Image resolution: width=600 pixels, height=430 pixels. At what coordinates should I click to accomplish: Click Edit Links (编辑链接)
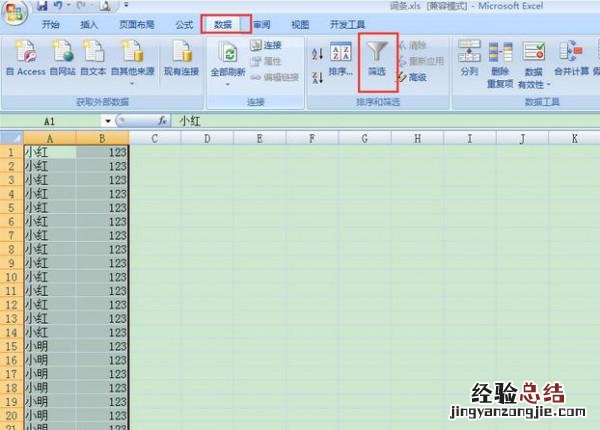pos(274,77)
